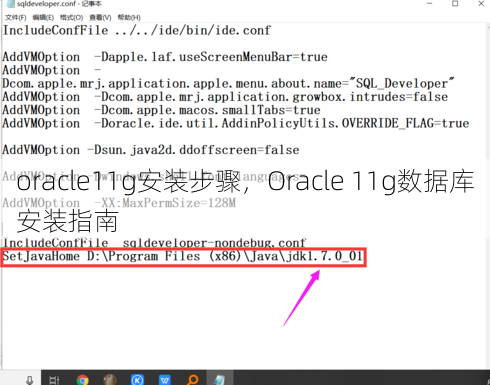This screenshot has height=385, width=490.
Task: Place cursor in the SetJavaHome line
Action: [x=183, y=256]
